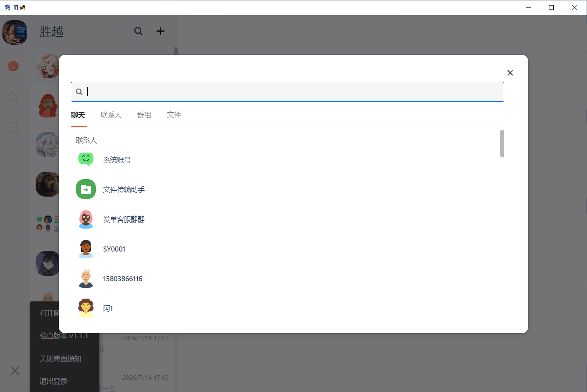Close the search dialog with the X

510,73
